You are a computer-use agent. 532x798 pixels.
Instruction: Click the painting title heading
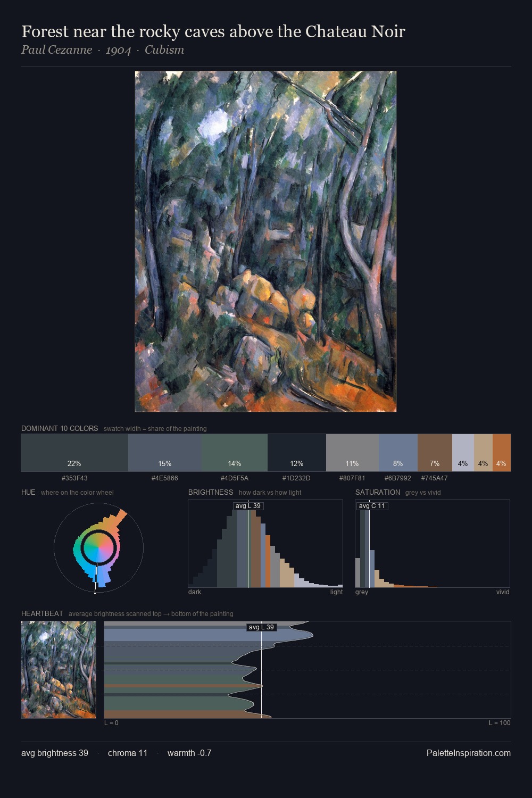213,31
